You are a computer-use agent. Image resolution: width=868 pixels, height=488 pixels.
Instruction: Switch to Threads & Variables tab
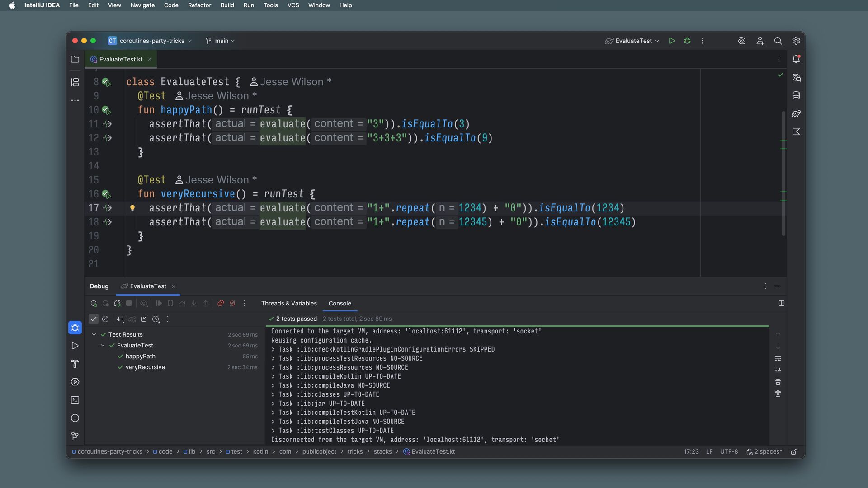click(289, 304)
